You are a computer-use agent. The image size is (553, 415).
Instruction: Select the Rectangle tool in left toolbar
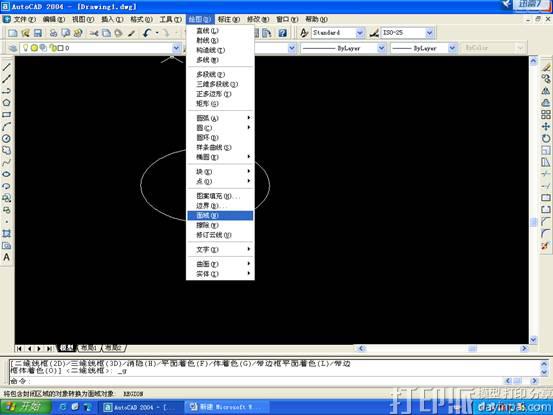click(6, 115)
